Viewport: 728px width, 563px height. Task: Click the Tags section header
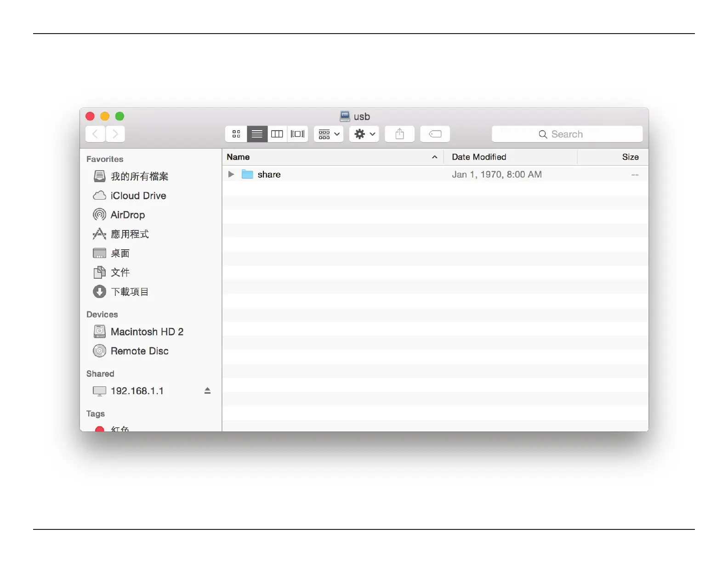click(x=96, y=414)
